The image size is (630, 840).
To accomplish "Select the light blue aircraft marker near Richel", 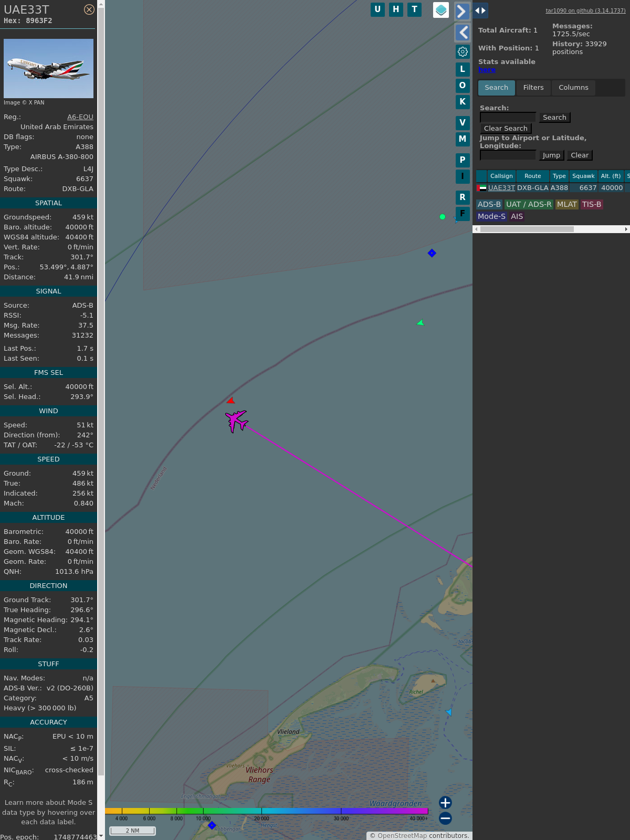I will 449,712.
